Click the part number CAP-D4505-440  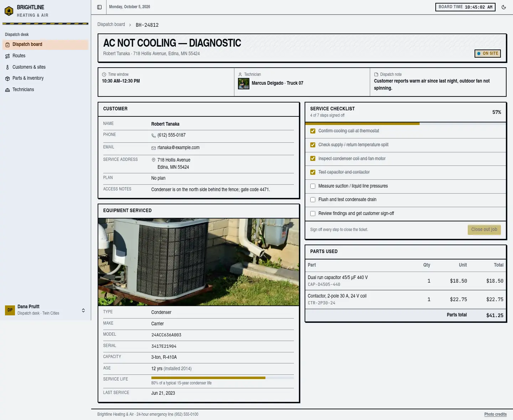coord(324,284)
